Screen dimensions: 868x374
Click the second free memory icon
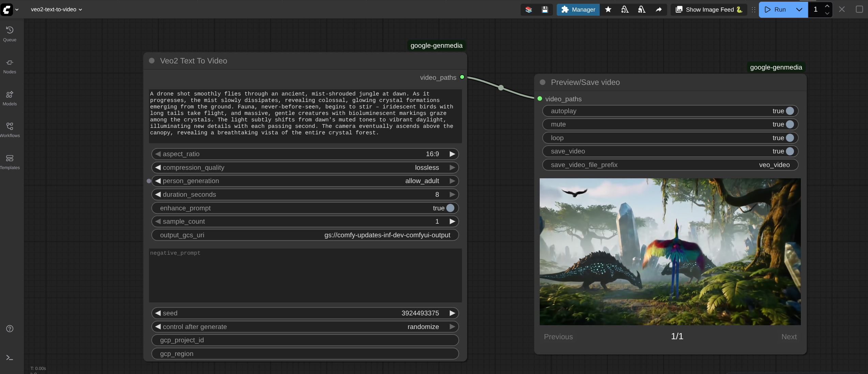(x=642, y=10)
